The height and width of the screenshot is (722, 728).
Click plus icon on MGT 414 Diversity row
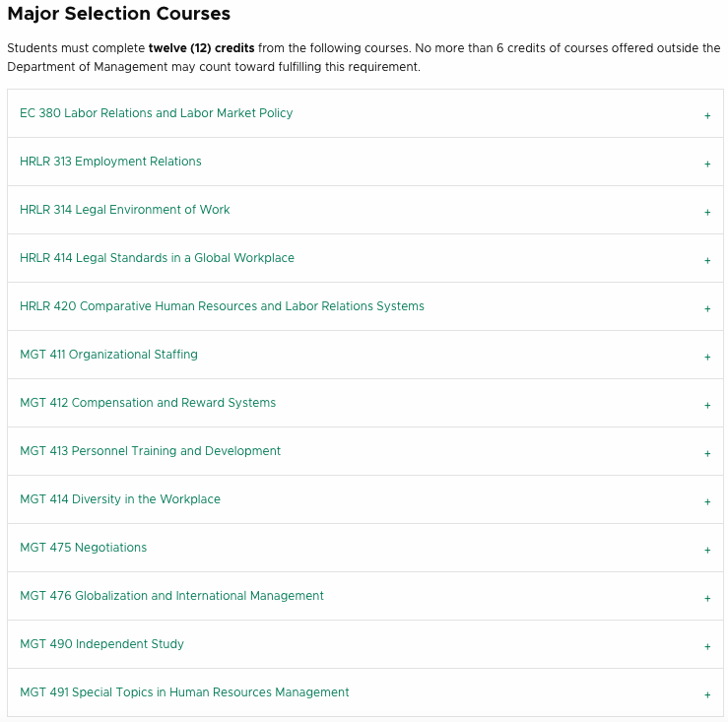pyautogui.click(x=707, y=502)
